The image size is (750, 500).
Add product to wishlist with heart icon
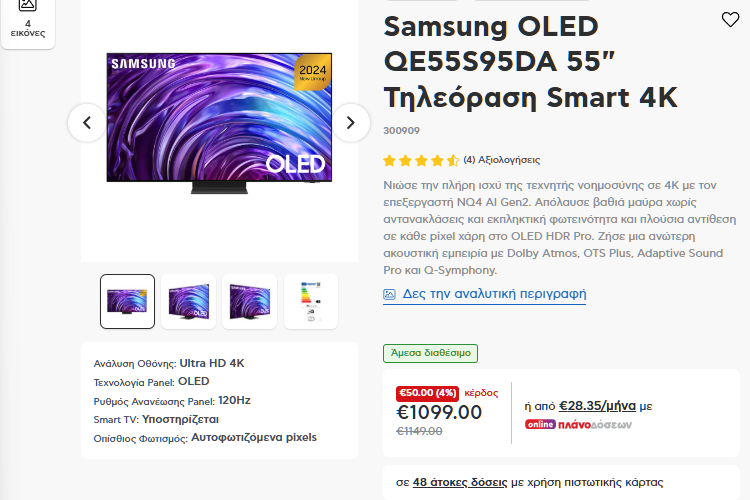point(730,20)
